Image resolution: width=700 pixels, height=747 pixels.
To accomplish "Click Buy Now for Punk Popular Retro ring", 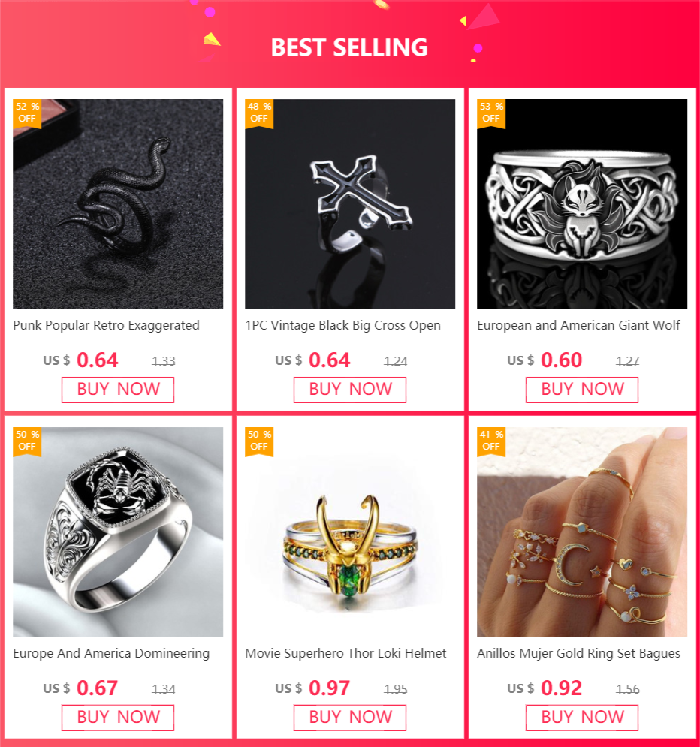I will 118,390.
